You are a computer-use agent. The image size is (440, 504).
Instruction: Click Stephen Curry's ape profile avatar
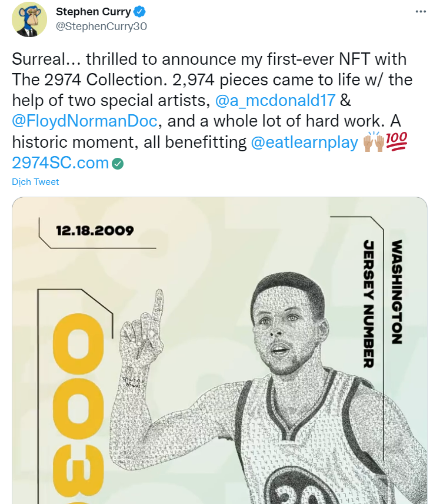(28, 20)
